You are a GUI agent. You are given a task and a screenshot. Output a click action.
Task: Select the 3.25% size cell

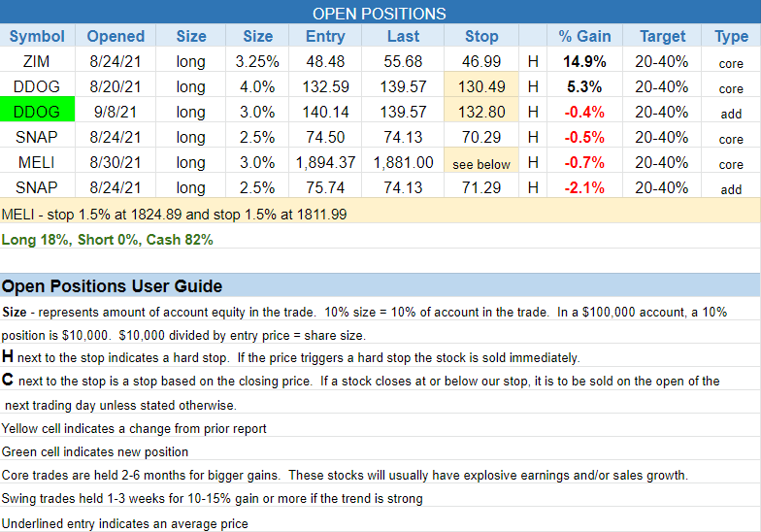click(x=257, y=61)
